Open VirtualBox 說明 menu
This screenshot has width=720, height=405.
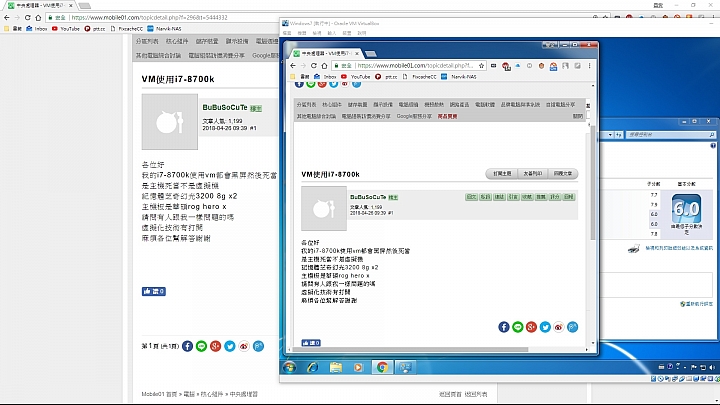tap(362, 33)
